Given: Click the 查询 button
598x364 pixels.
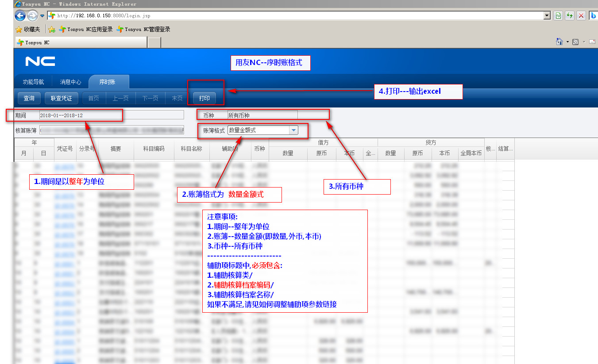Looking at the screenshot, I should click(x=29, y=98).
